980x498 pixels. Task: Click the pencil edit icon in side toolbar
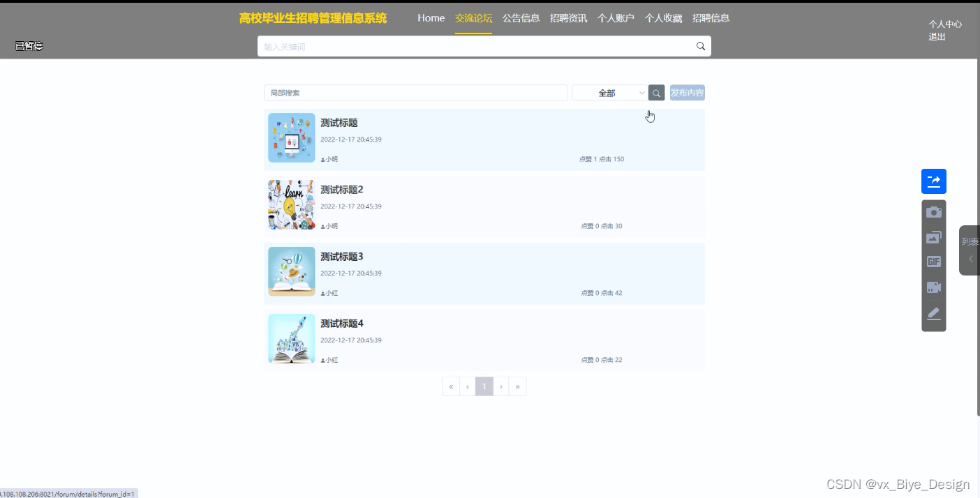934,313
